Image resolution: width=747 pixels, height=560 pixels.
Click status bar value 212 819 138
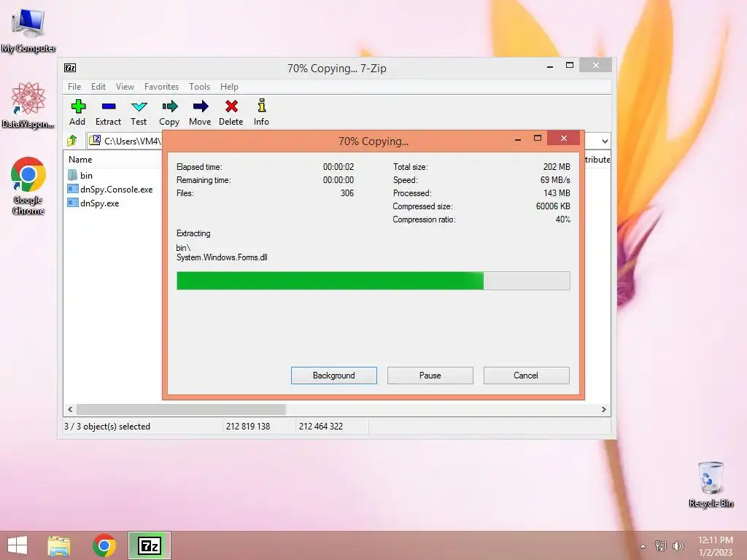click(x=248, y=427)
